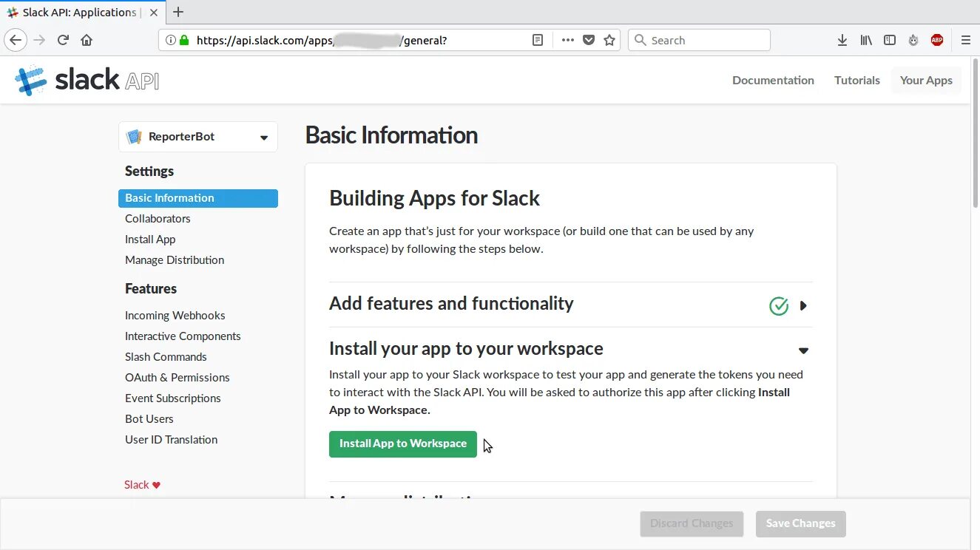Open the Collaborators settings page
This screenshot has height=550, width=980.
[x=158, y=219]
